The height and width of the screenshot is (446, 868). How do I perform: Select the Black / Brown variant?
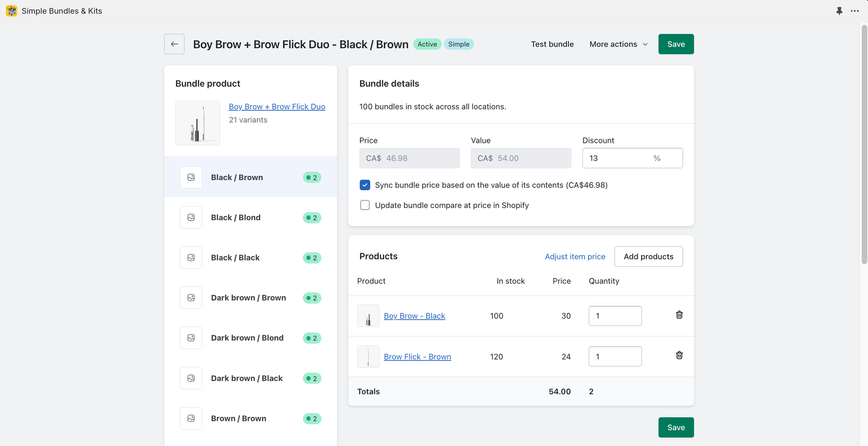(250, 177)
